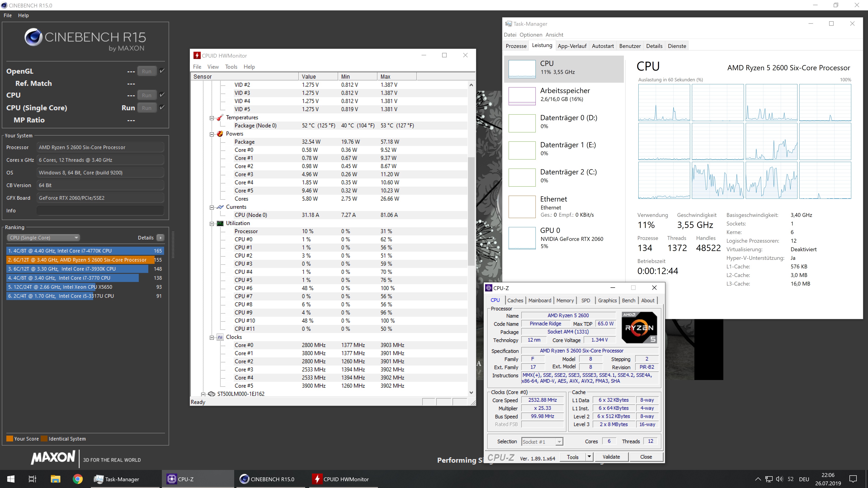Click the HWMonitor vertical scrollbar thumb
The image size is (868, 488).
(x=471, y=211)
